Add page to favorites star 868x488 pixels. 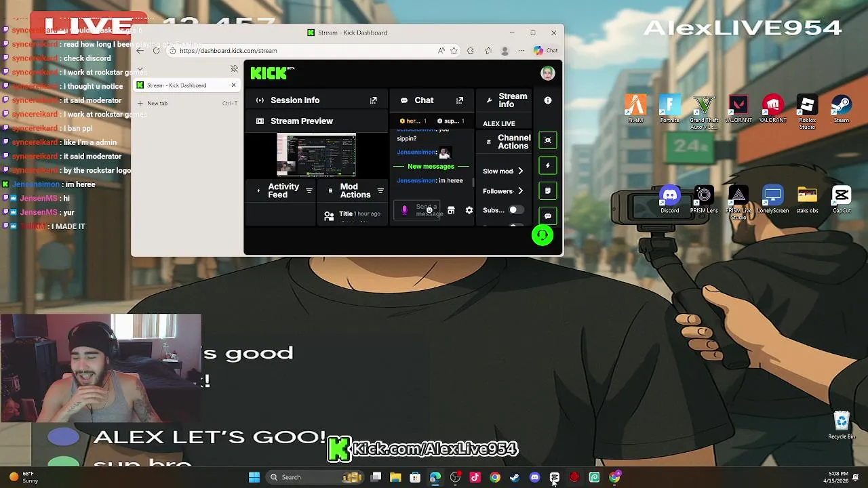(x=454, y=51)
